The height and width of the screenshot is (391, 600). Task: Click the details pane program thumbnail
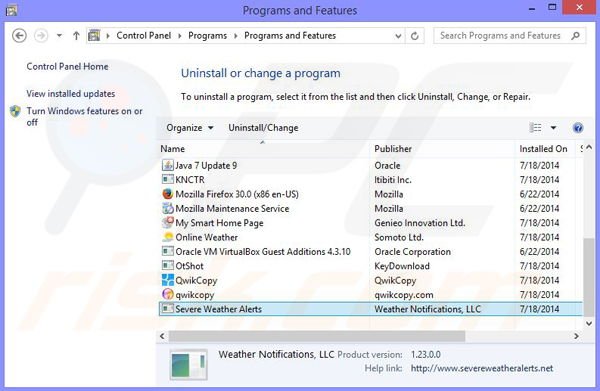(x=188, y=365)
